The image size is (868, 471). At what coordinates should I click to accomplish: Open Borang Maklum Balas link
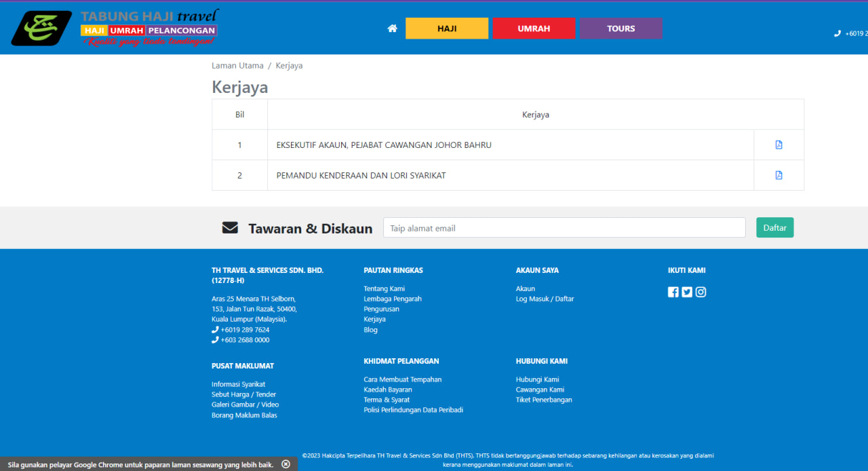coord(244,415)
